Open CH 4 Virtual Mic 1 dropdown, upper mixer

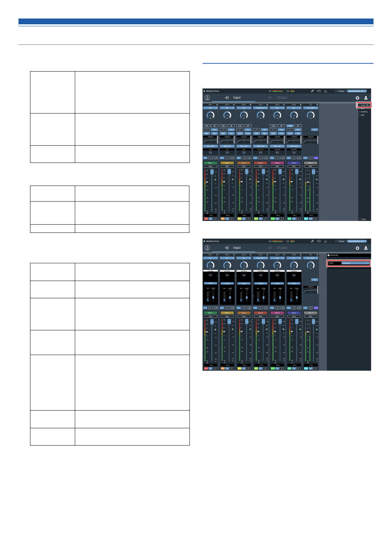pyautogui.click(x=261, y=108)
